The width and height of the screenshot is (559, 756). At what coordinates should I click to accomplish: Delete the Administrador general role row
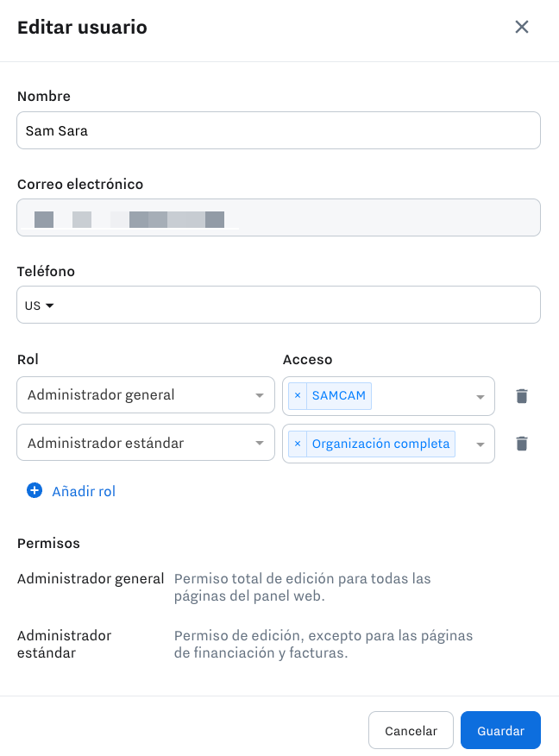(x=521, y=396)
